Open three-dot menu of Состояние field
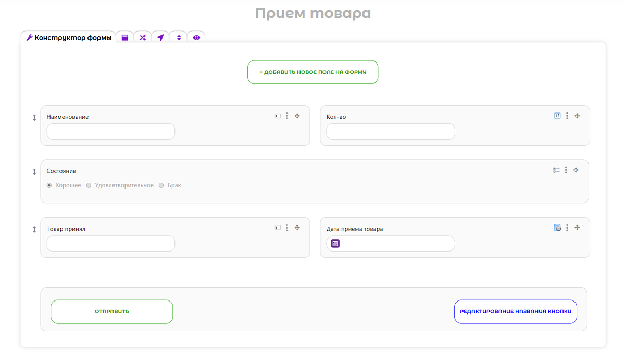This screenshot has height=364, width=625. point(566,170)
